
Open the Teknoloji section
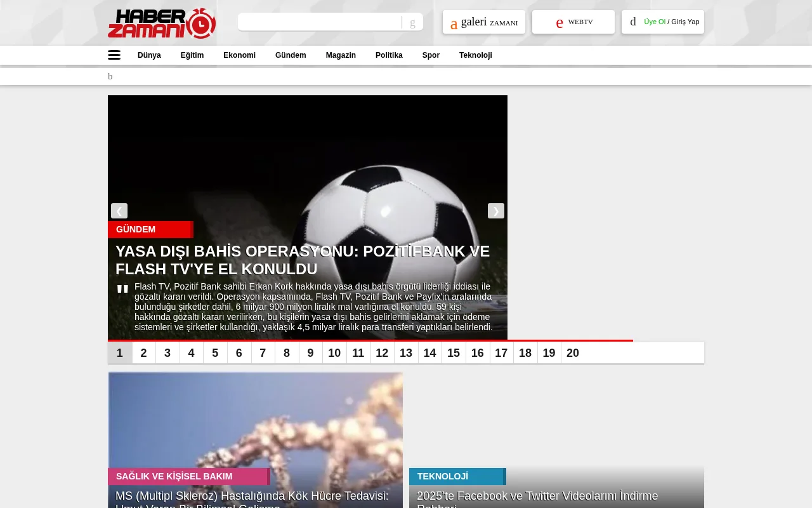click(476, 55)
